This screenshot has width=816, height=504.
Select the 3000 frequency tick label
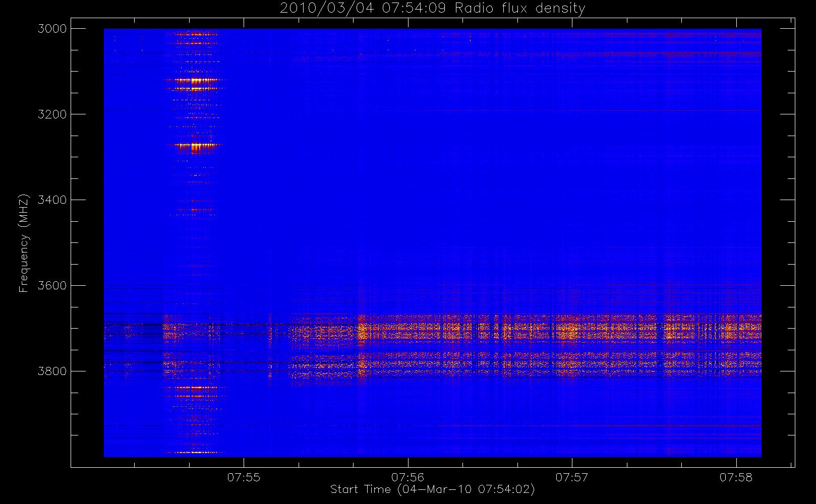tap(52, 29)
